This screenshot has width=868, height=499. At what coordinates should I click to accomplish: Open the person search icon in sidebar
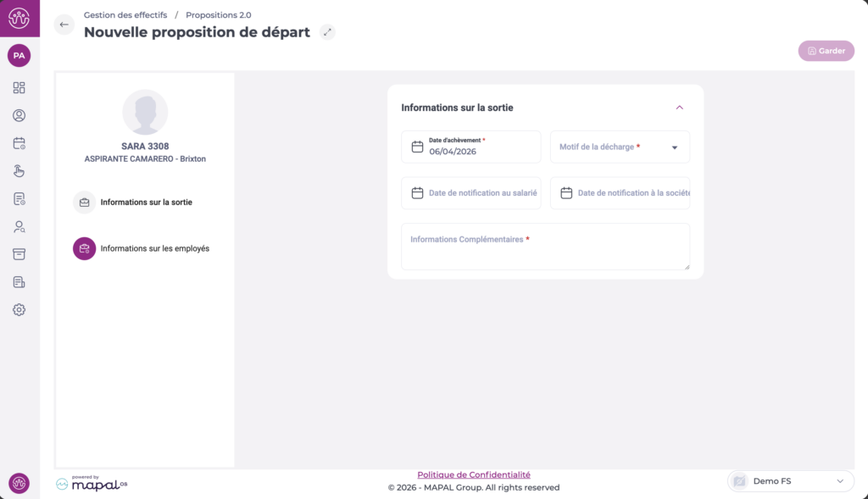(x=19, y=226)
